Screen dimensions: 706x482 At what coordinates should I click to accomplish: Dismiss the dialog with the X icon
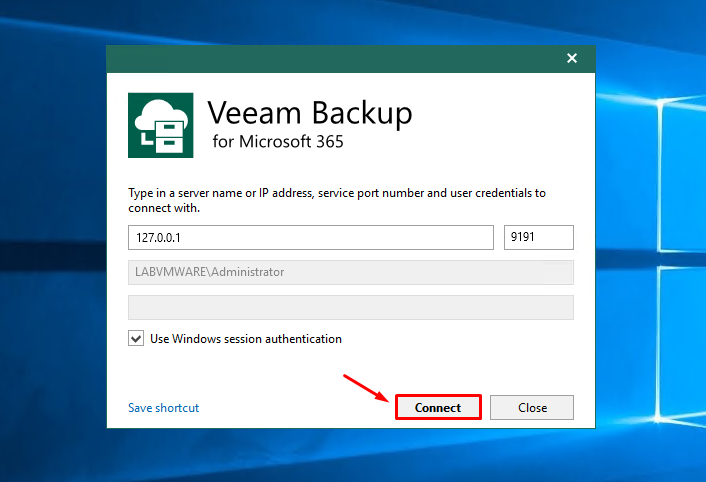572,58
